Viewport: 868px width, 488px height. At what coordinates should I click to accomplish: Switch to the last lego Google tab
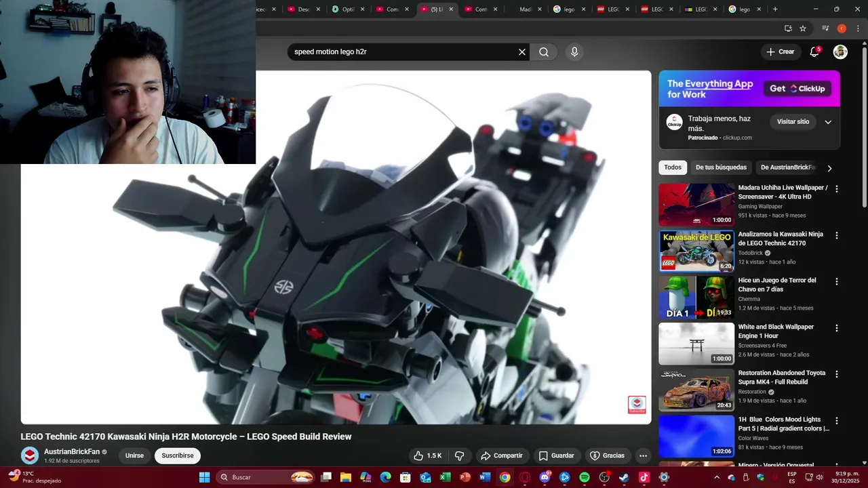[x=744, y=9]
